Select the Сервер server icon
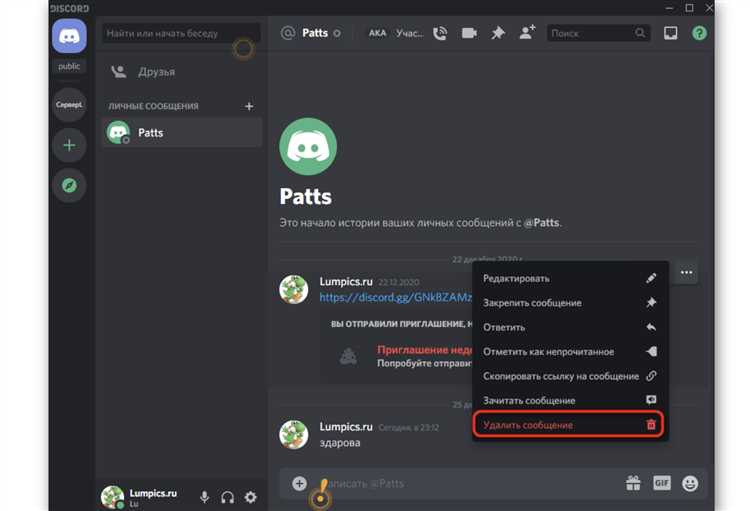The image size is (750, 511). click(x=69, y=104)
